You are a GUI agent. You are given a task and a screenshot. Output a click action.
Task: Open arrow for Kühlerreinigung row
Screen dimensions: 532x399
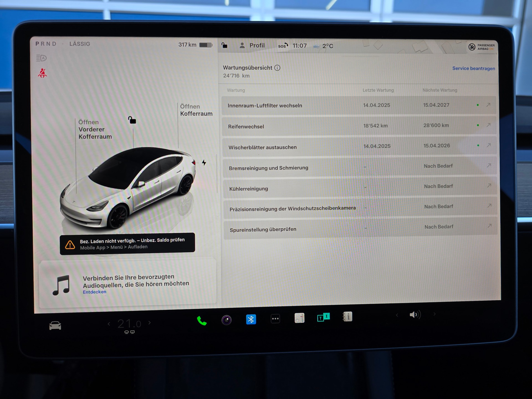489,186
